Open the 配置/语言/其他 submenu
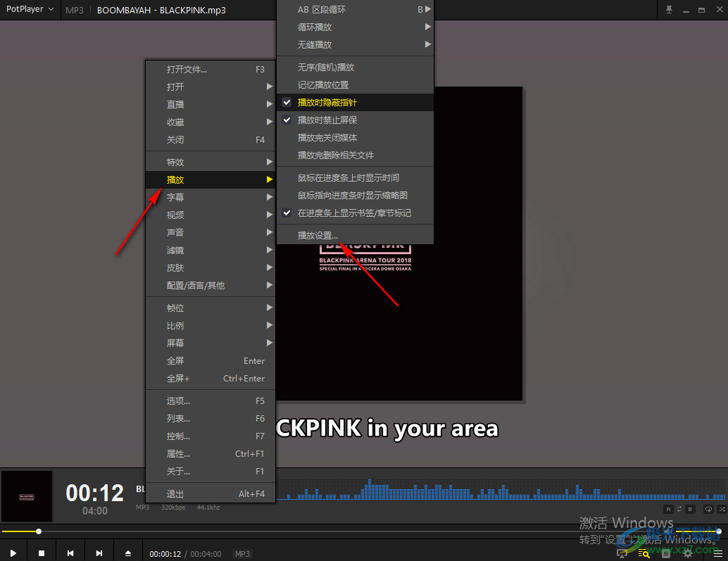This screenshot has width=728, height=561. (211, 285)
